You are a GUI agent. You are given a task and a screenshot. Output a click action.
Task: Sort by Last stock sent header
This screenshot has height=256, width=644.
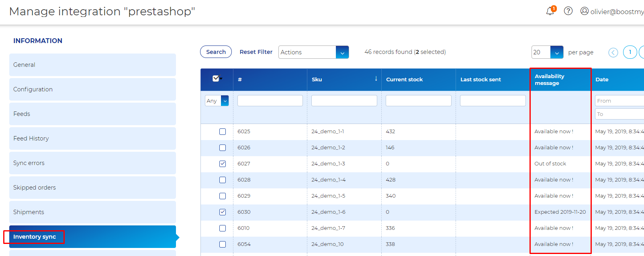coord(480,80)
